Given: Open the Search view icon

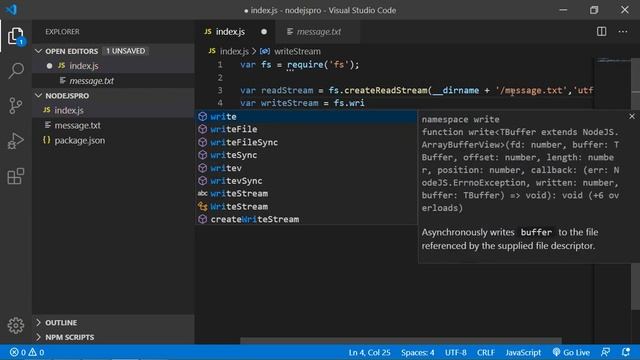Looking at the screenshot, I should [16, 71].
